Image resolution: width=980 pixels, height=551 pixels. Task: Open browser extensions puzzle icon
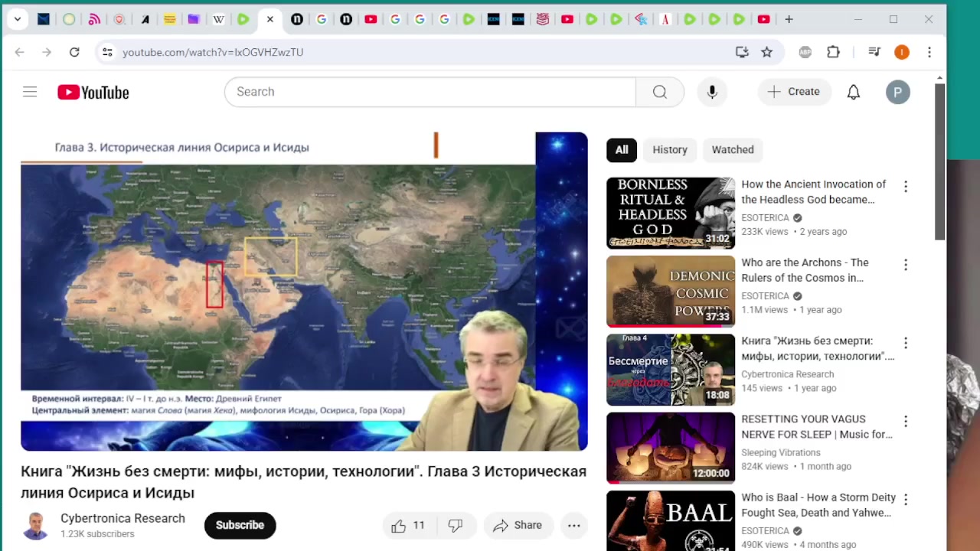[833, 52]
